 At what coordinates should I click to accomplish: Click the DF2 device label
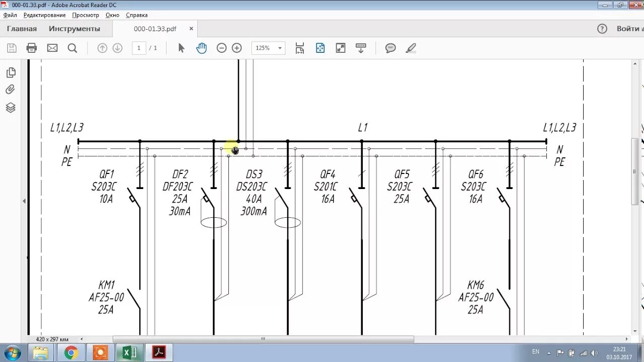[x=180, y=174]
